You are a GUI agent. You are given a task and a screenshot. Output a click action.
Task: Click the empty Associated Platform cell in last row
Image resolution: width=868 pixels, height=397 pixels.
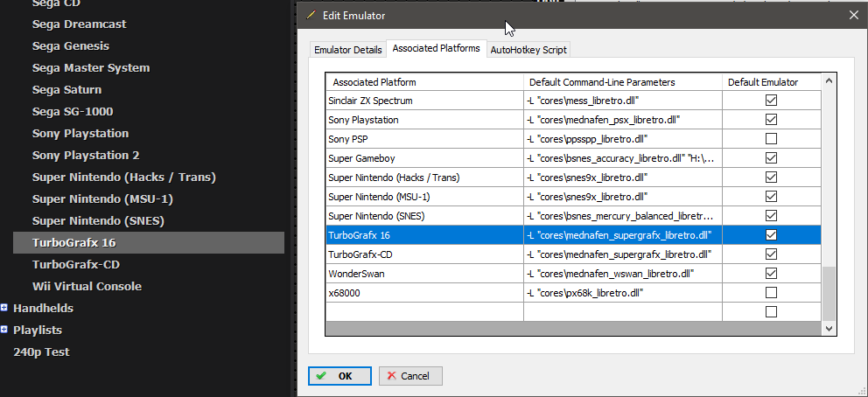[424, 312]
